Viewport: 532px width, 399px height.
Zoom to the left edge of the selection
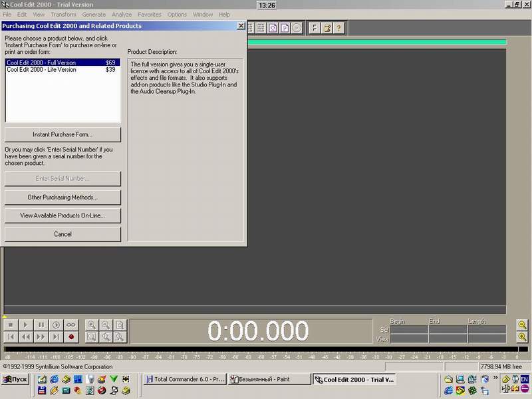(106, 337)
